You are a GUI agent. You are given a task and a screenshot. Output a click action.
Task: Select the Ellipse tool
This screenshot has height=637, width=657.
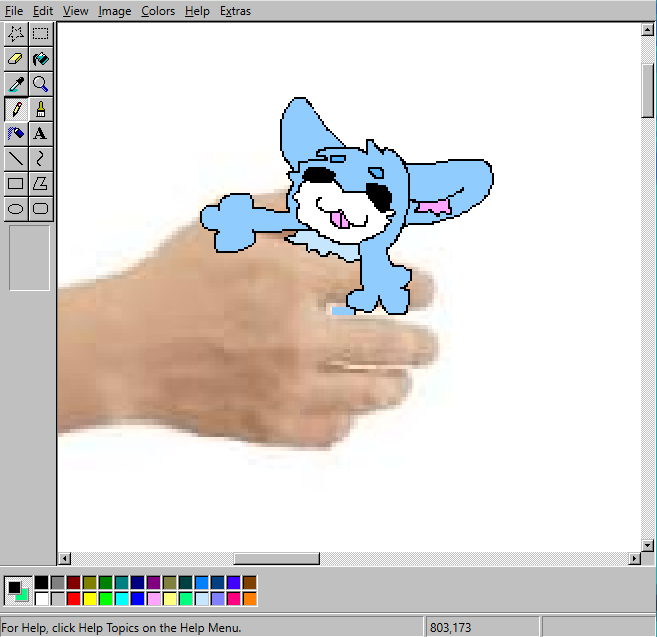coord(16,209)
